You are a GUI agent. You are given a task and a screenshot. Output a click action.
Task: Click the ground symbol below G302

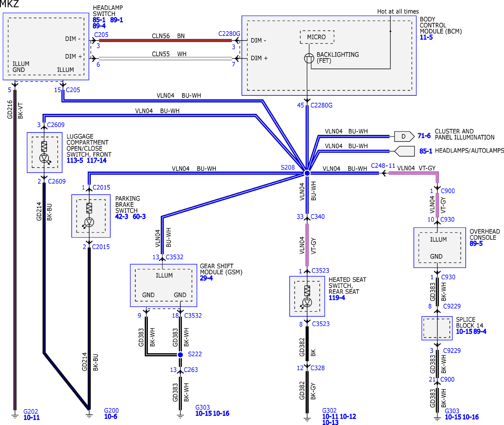(x=307, y=419)
